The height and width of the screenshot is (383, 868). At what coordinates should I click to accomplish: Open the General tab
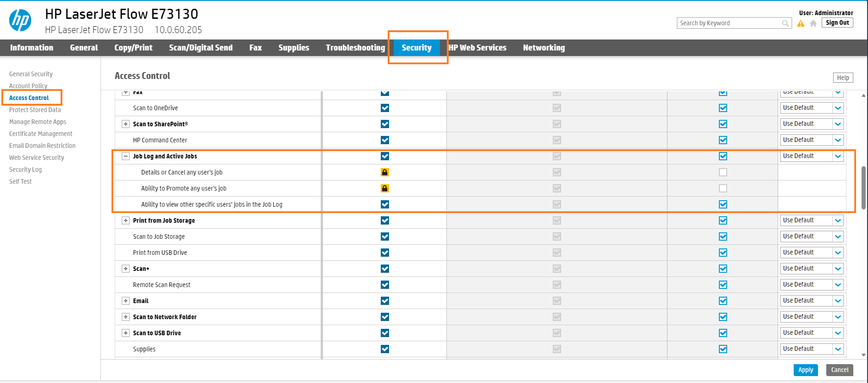pos(84,48)
